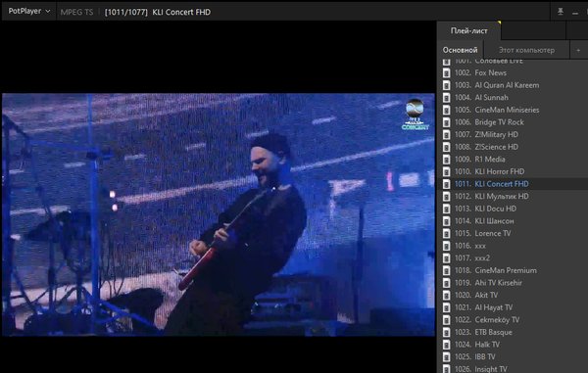Add a new playlist tab with plus
Viewport: 588px width, 373px height.
pos(578,50)
